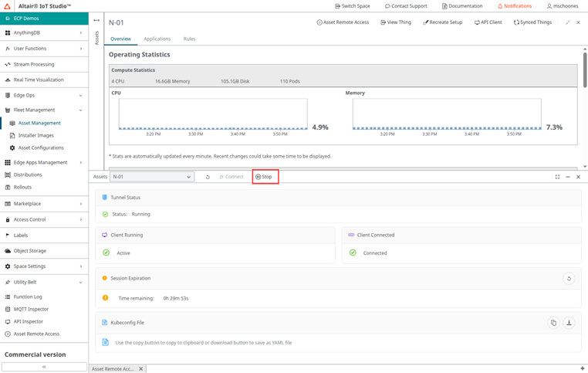Click the vertical scrollbar in Overview
This screenshot has height=373, width=588.
pyautogui.click(x=584, y=77)
